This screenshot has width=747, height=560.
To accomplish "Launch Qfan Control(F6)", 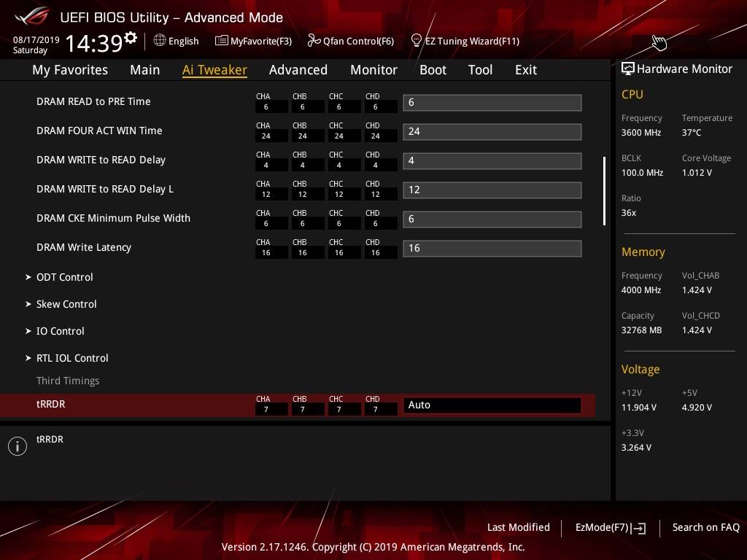I will click(358, 41).
